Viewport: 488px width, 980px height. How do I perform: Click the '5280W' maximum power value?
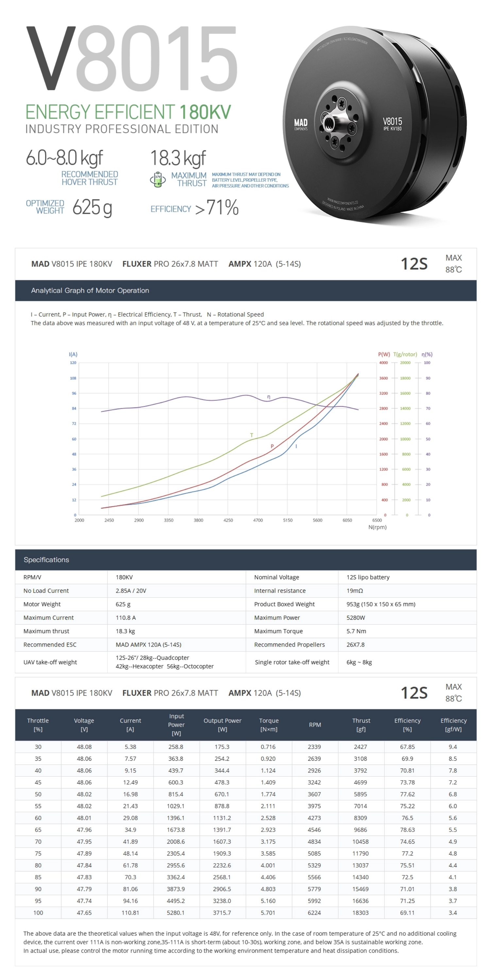pos(356,617)
